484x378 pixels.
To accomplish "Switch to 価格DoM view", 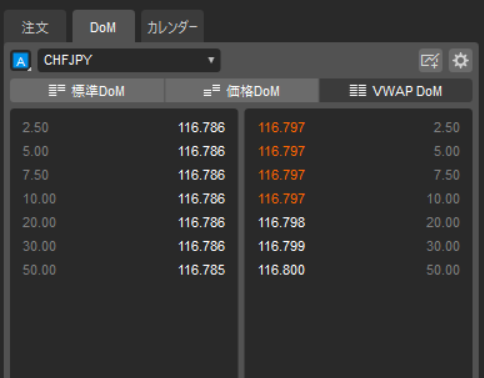I will [242, 91].
